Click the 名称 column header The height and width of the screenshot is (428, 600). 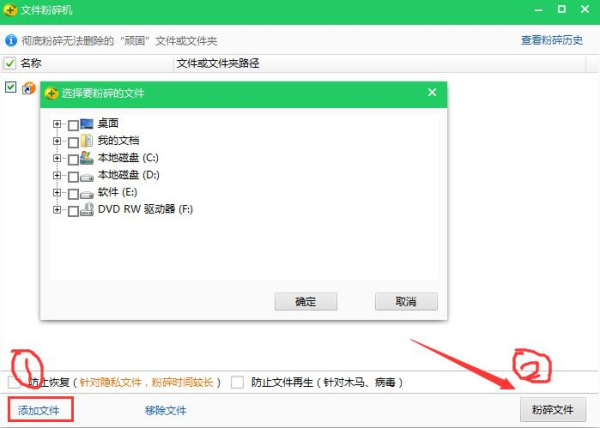pyautogui.click(x=31, y=63)
